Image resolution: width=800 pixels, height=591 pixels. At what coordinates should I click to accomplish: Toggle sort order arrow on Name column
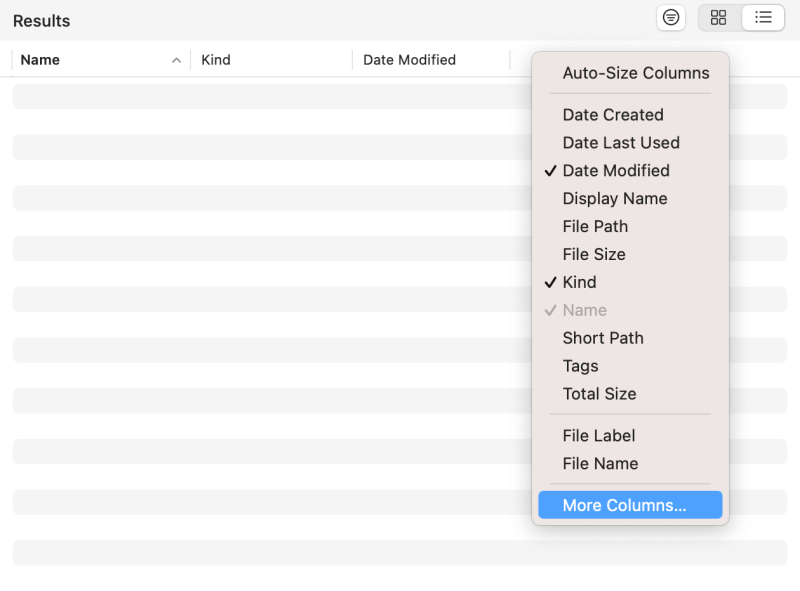(x=176, y=60)
